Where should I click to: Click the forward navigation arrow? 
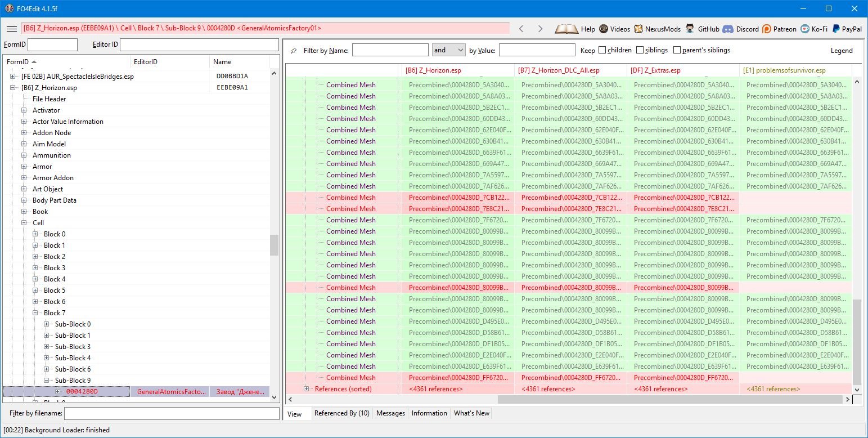click(540, 29)
